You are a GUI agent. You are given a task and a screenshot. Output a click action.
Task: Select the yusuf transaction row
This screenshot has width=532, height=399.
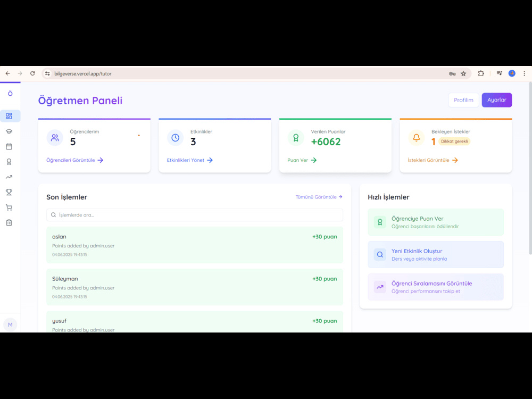point(194,322)
